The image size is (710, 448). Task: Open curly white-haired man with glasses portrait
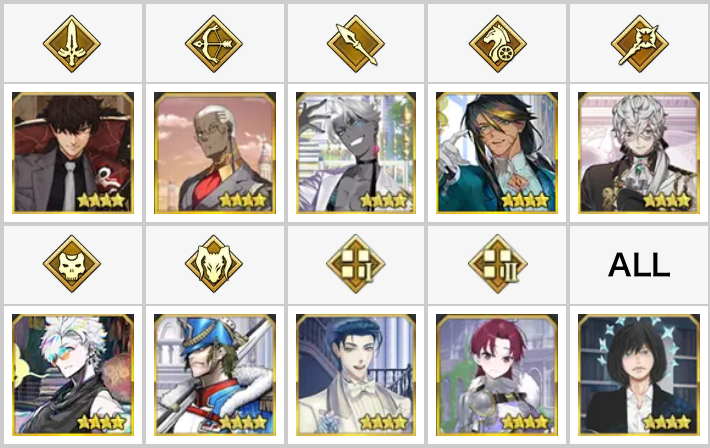click(x=639, y=153)
